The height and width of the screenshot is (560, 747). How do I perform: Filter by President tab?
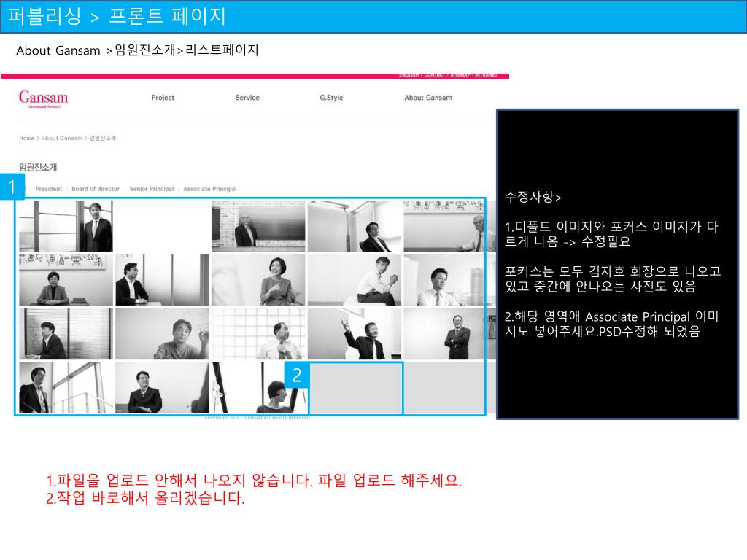click(x=49, y=189)
